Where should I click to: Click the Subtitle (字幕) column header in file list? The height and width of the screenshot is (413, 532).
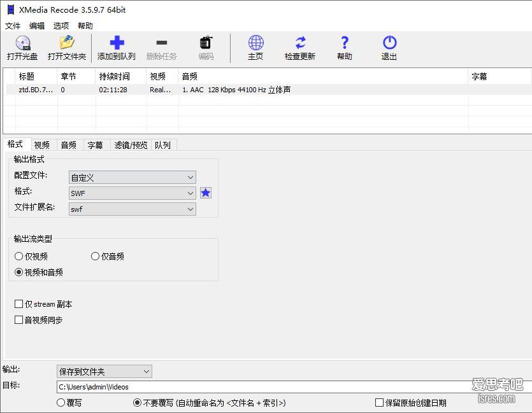(500, 76)
